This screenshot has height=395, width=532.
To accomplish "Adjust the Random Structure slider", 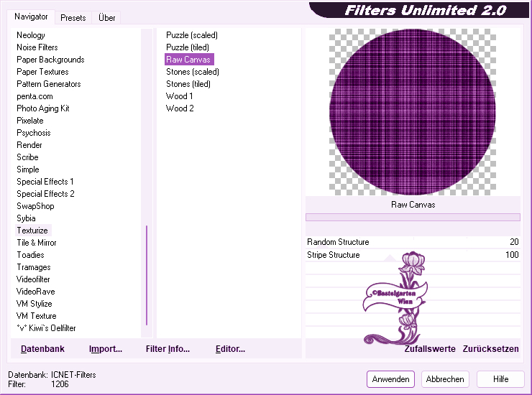I will click(x=413, y=242).
